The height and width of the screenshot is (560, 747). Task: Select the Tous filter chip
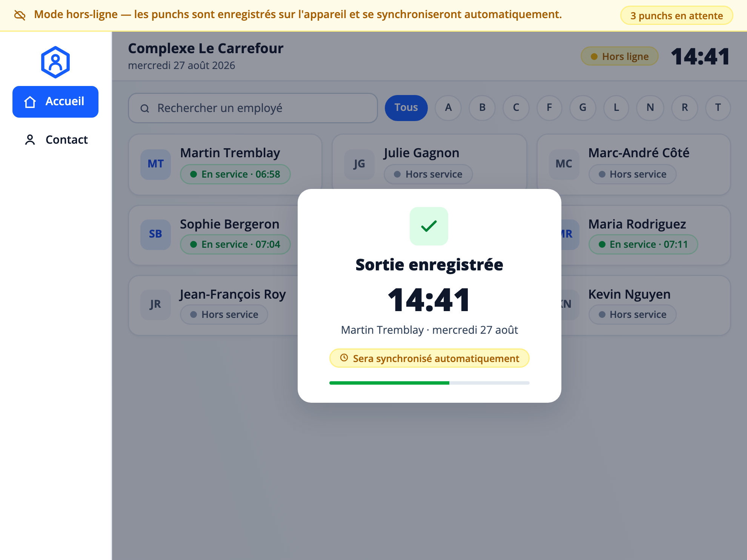[406, 108]
